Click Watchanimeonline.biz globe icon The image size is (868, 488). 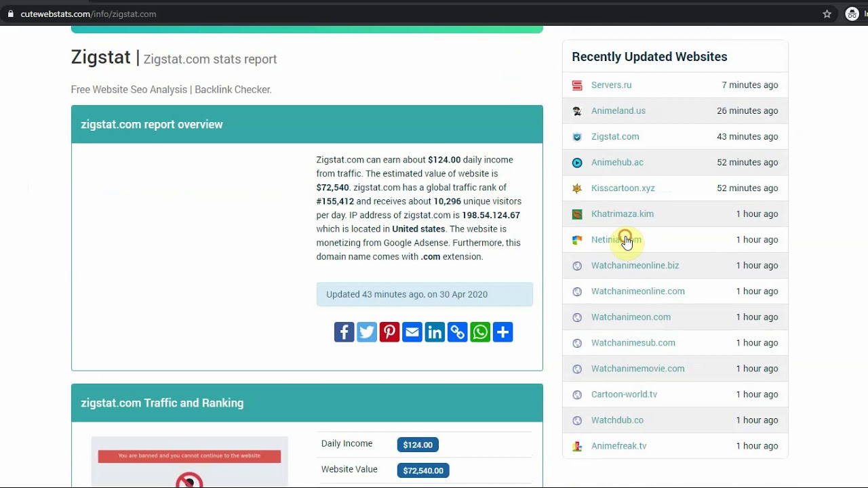pos(577,266)
